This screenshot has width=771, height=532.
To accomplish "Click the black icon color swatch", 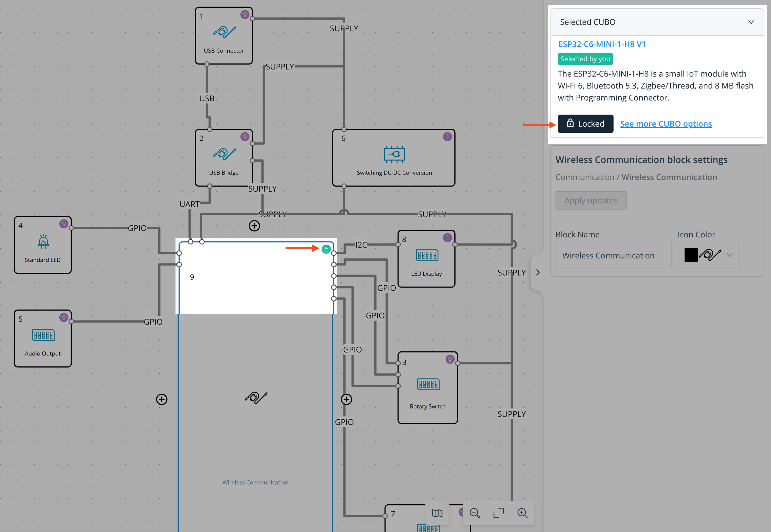I will pos(691,255).
